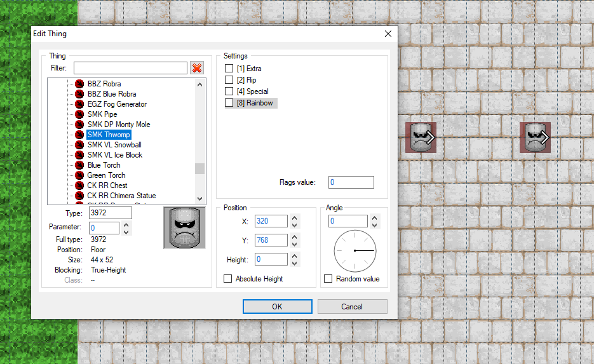Click the red icon beside BBZ Robra
The width and height of the screenshot is (594, 364).
(79, 84)
